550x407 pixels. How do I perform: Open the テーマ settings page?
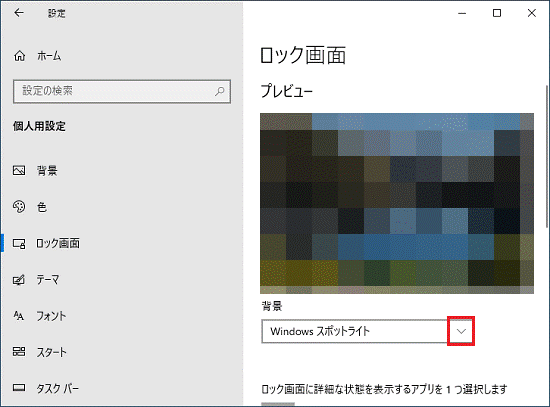tap(48, 280)
